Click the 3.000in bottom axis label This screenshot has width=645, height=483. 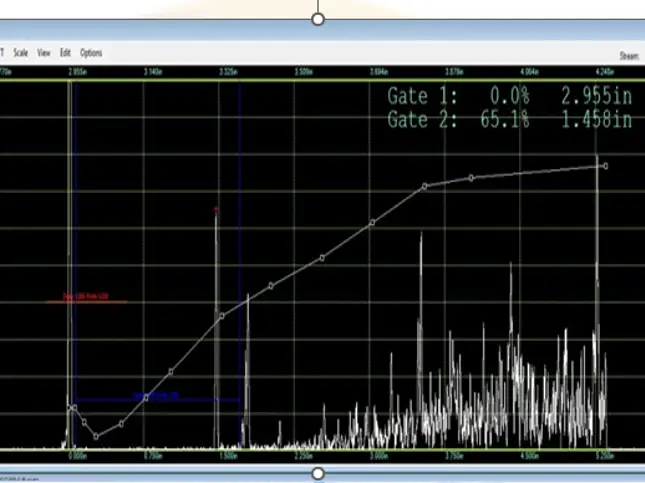pos(379,456)
